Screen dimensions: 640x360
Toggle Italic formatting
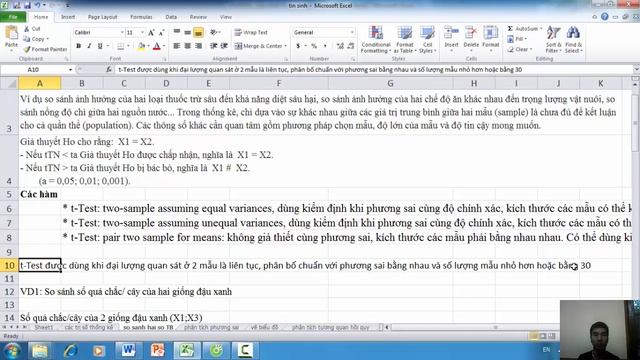(x=89, y=46)
